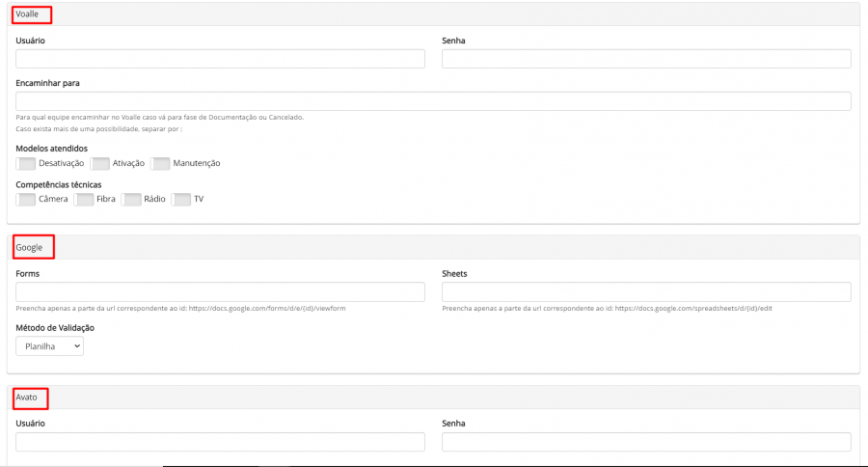Focus the Voalle Senha input field
Screen dimensions: 868x467
[646, 59]
